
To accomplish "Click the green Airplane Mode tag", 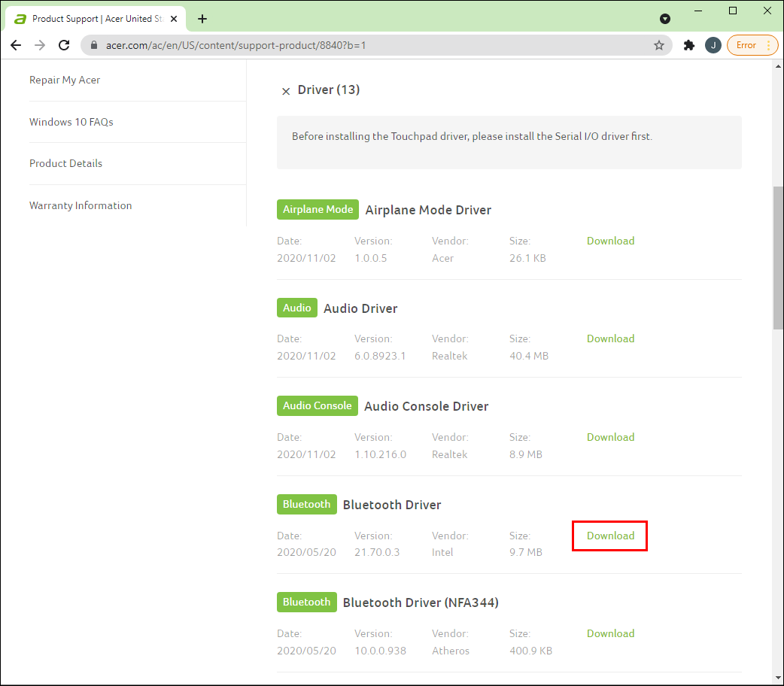I will click(318, 210).
